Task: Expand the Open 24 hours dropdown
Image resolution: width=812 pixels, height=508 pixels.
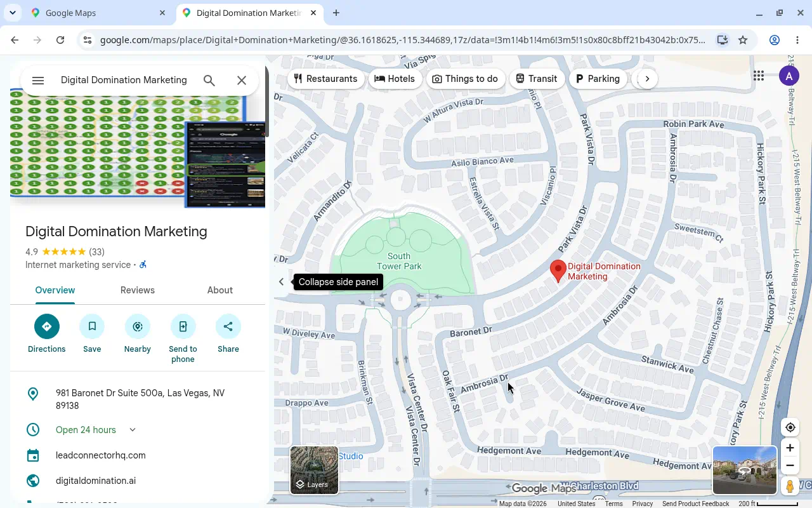Action: coord(133,430)
